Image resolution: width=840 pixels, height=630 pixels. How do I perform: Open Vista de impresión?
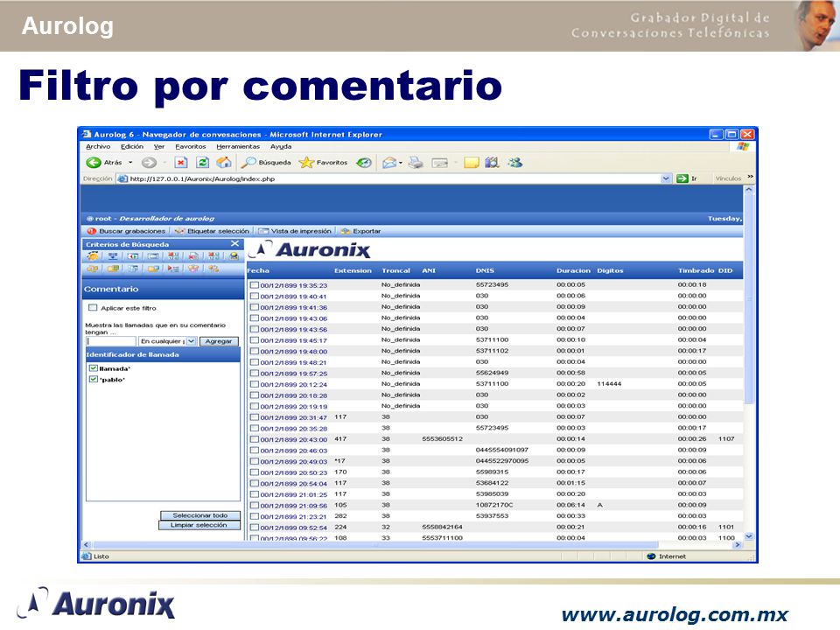coord(295,231)
